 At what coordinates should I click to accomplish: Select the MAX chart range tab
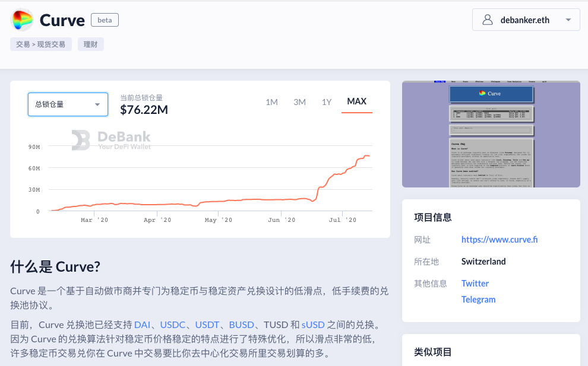[356, 101]
